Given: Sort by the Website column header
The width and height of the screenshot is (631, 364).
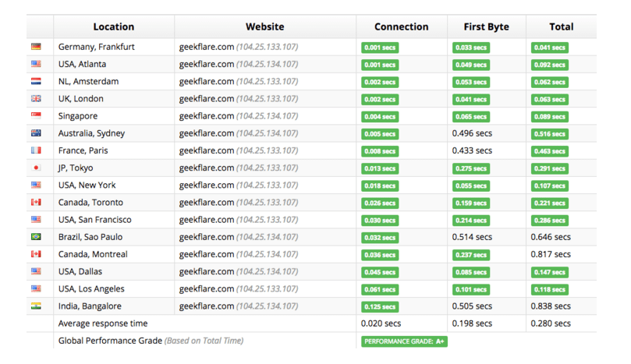Looking at the screenshot, I should point(264,27).
